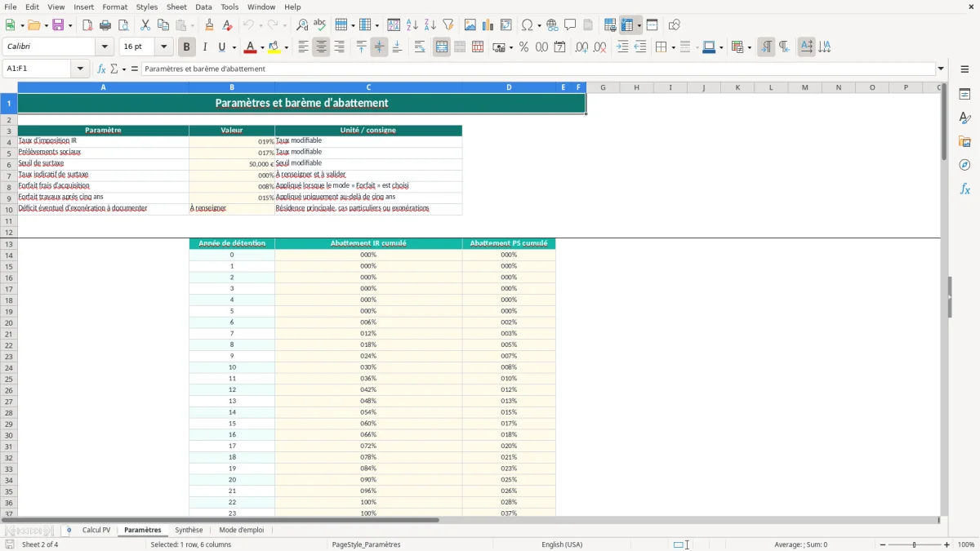Toggle Align Right

339,47
